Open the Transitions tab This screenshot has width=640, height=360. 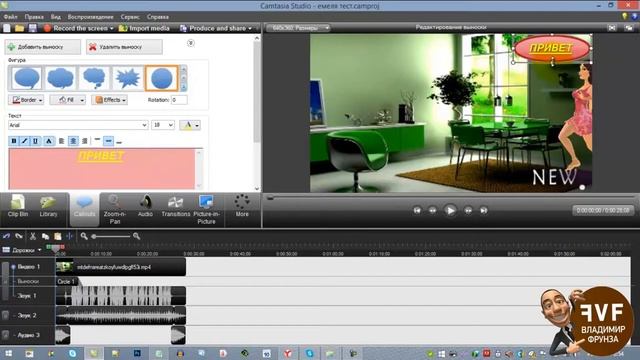click(176, 206)
